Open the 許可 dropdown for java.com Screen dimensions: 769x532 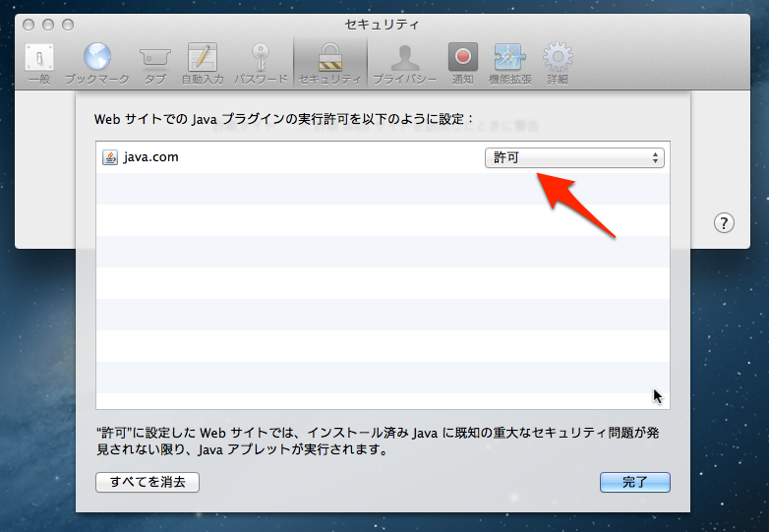(574, 158)
